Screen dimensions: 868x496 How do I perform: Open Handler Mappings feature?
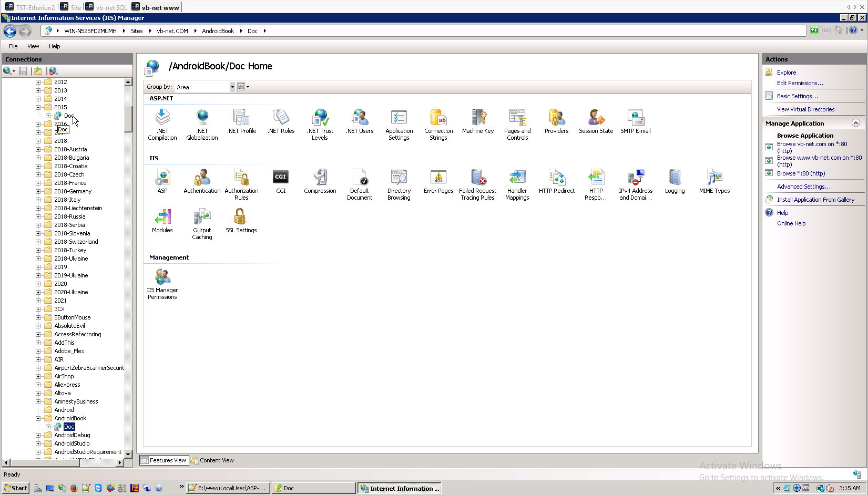[x=517, y=184]
